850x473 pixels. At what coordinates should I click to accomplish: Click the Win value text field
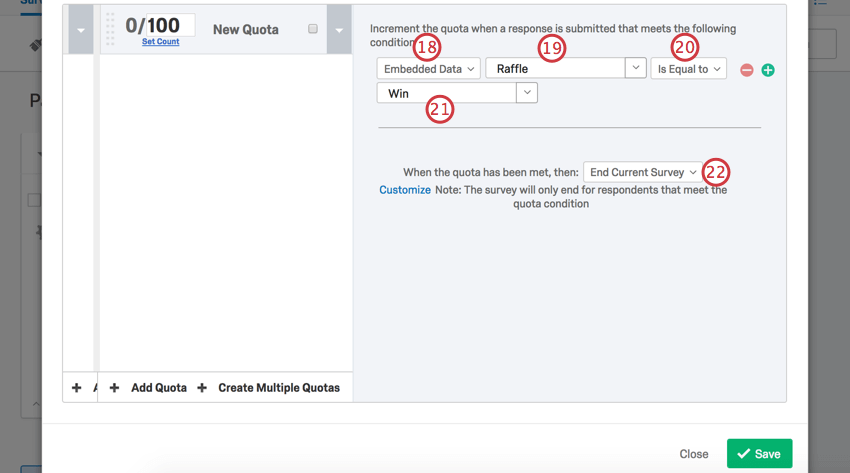pyautogui.click(x=446, y=93)
